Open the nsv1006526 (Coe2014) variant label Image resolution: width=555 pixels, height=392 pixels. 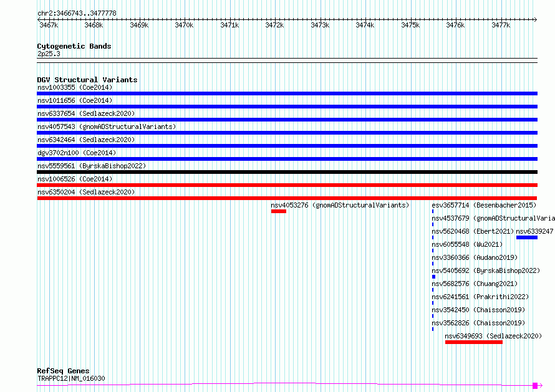pyautogui.click(x=75, y=179)
